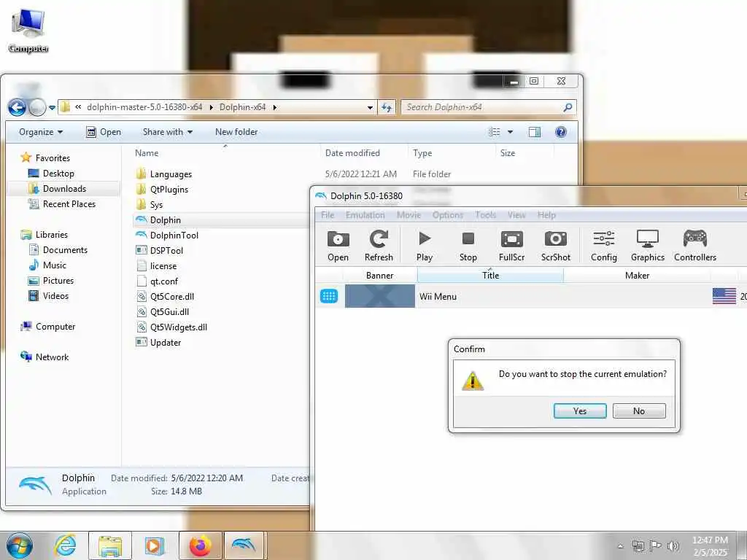
Task: Click the volume speaker tray icon
Action: click(x=673, y=546)
